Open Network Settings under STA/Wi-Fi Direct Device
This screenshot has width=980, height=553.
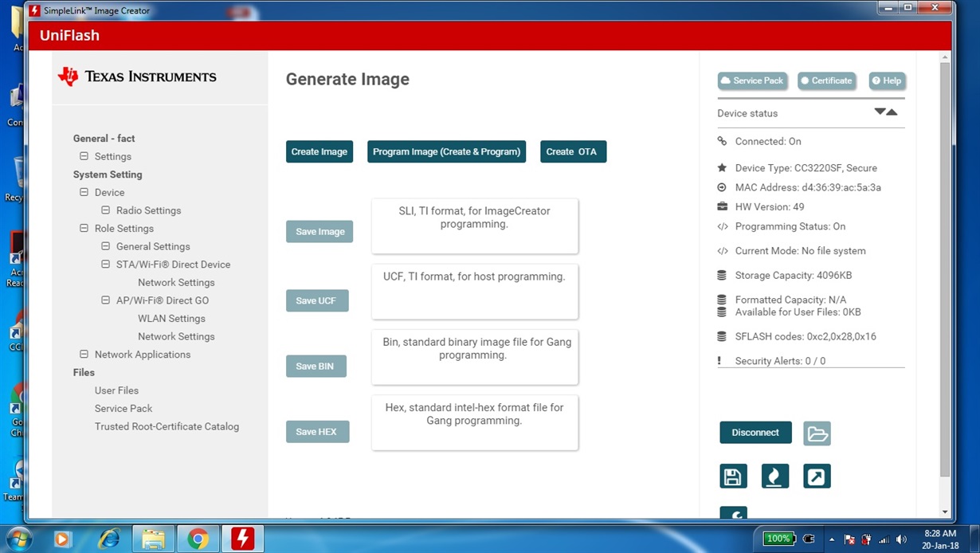176,282
